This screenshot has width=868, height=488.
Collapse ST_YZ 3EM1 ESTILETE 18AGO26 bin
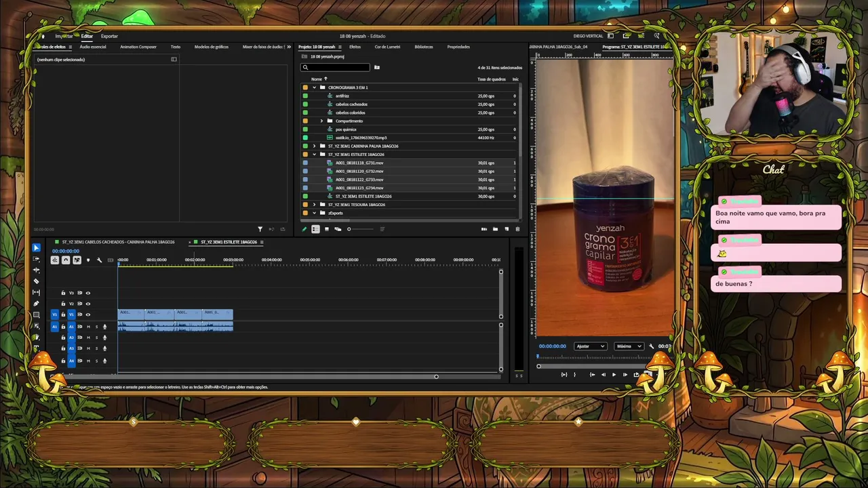coord(314,155)
